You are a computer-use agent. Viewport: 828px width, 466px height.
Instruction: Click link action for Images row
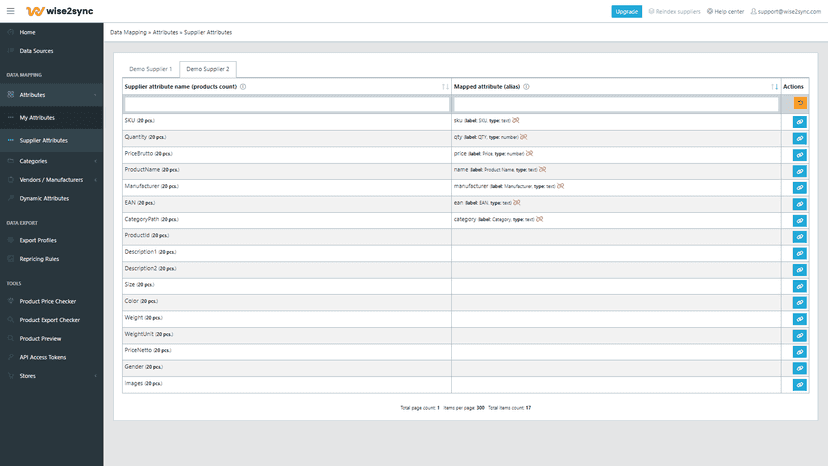click(x=799, y=385)
